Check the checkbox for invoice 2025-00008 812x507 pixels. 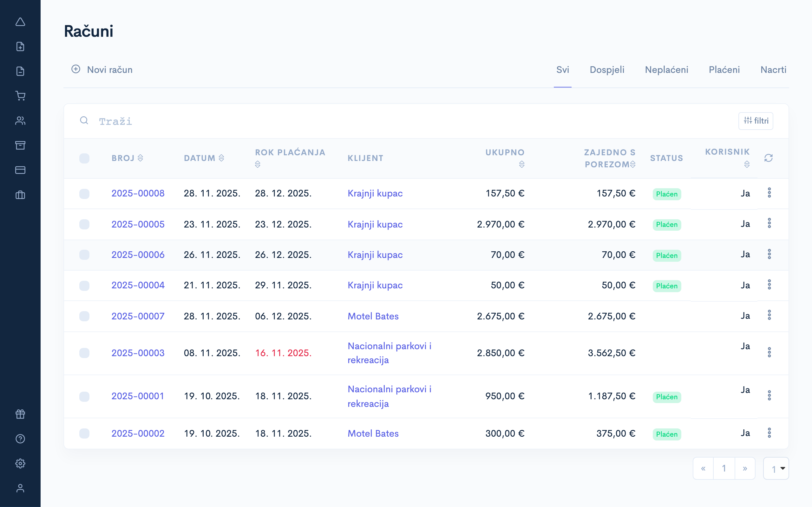85,193
